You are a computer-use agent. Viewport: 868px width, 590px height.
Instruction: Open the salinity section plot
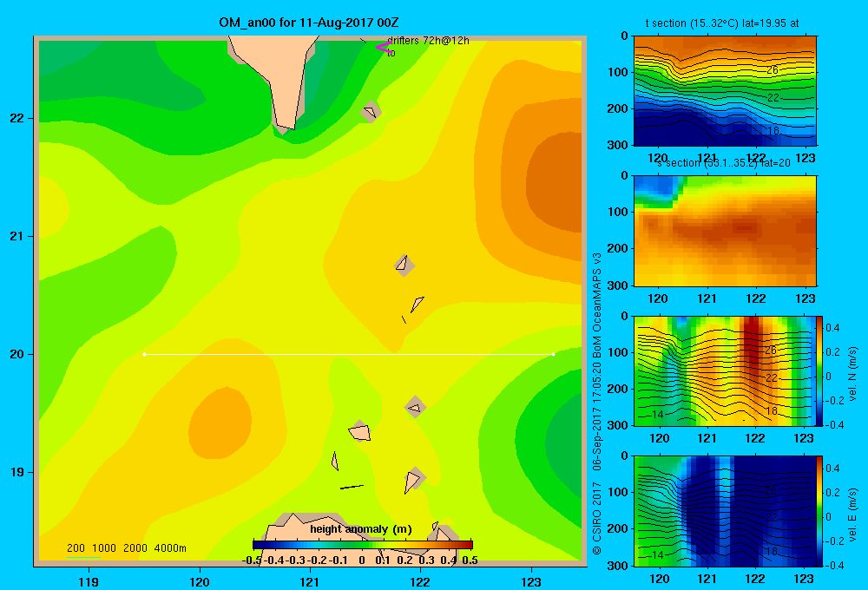click(725, 231)
